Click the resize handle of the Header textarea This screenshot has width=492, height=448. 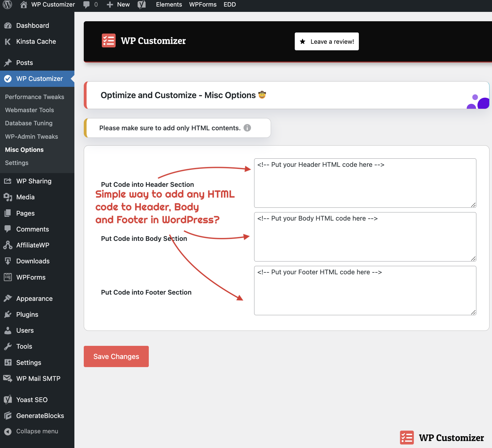click(473, 205)
